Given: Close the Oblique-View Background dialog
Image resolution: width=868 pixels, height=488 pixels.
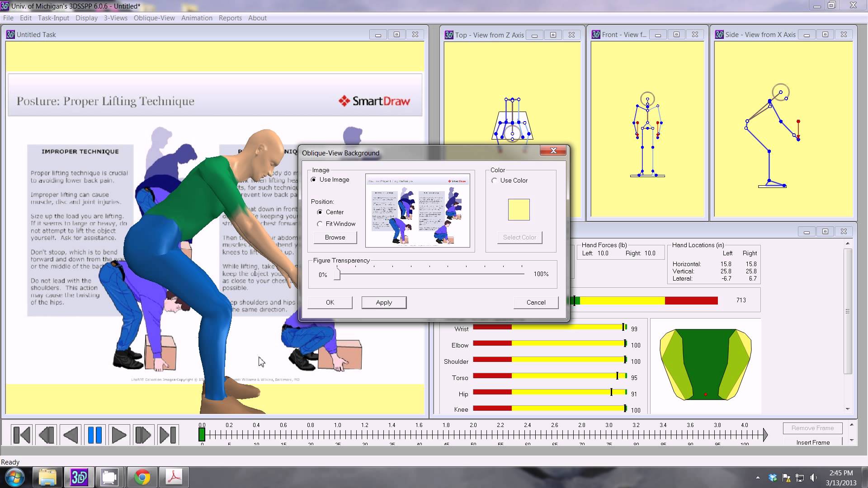Looking at the screenshot, I should [x=553, y=151].
